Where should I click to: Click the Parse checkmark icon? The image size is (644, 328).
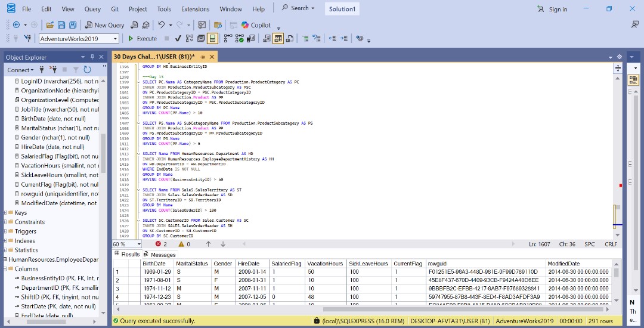coord(178,38)
